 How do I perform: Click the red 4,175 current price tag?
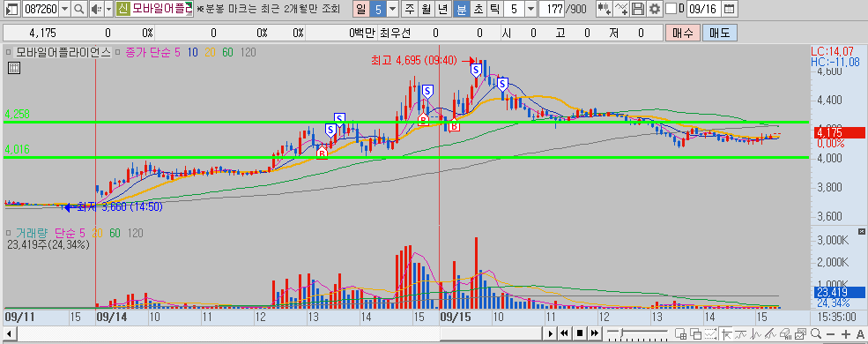[838, 133]
